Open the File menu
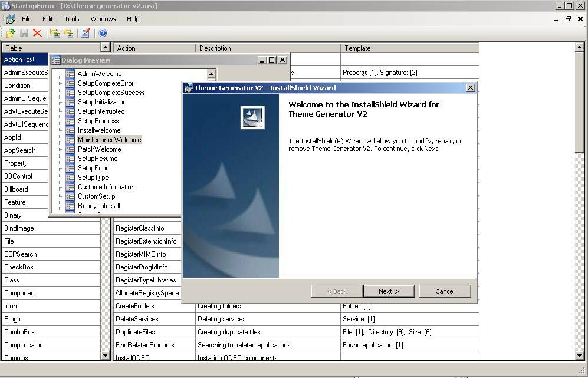 [27, 19]
